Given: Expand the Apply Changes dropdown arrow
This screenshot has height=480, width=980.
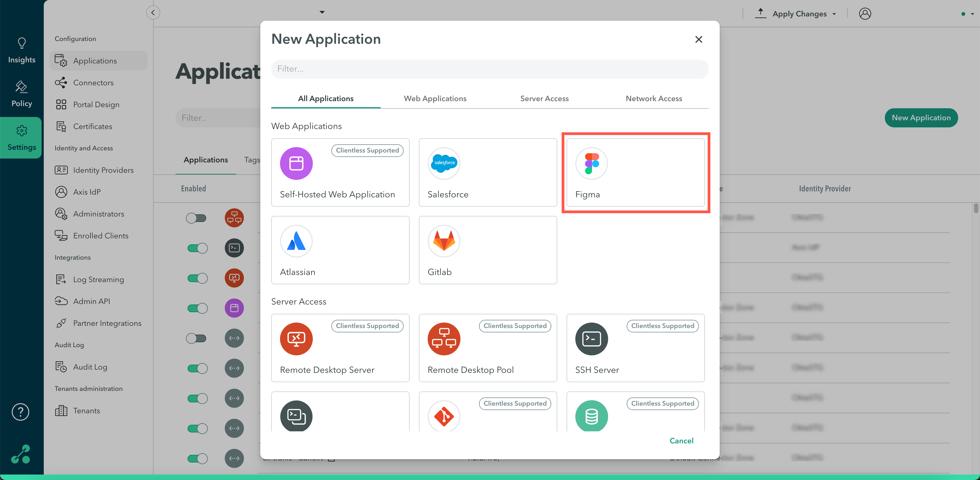Looking at the screenshot, I should point(834,14).
